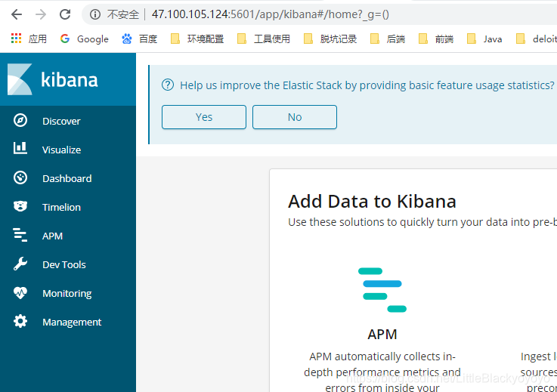This screenshot has width=557, height=392.
Task: Click the Discover compass icon
Action: coord(20,121)
